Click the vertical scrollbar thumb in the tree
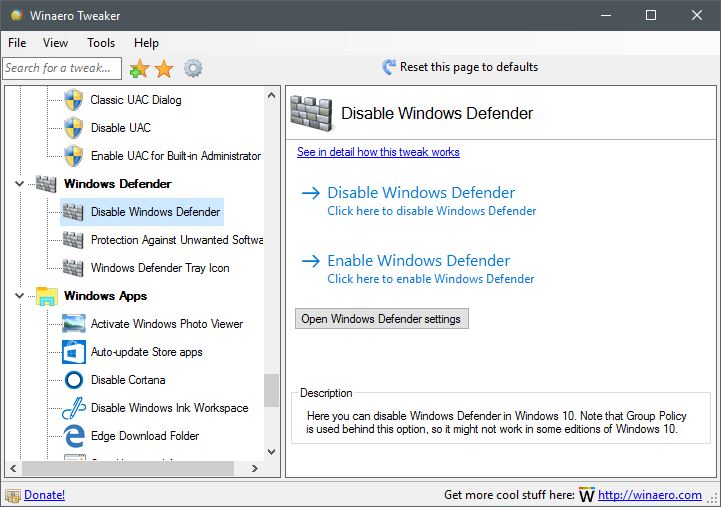 271,391
